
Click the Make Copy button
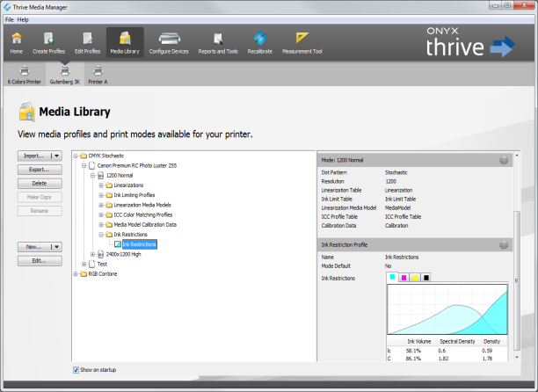[x=40, y=197]
